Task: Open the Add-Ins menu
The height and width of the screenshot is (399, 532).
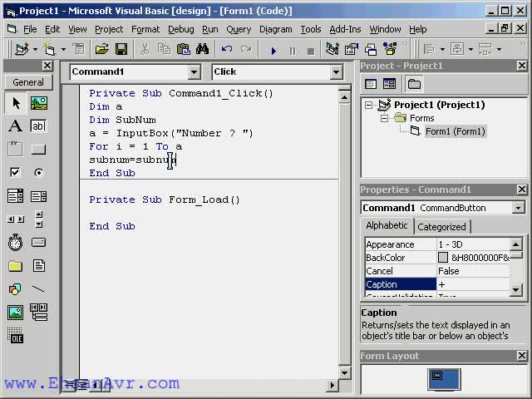Action: (x=345, y=30)
